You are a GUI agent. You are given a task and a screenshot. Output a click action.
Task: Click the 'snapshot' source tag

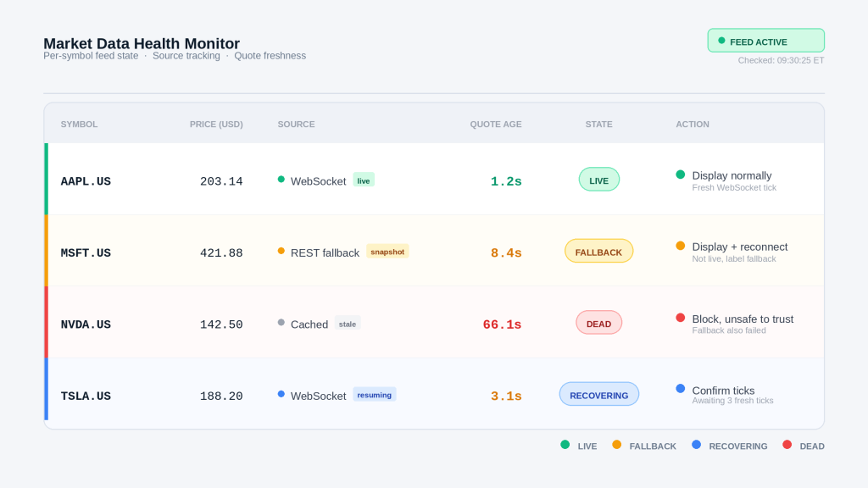pos(387,252)
